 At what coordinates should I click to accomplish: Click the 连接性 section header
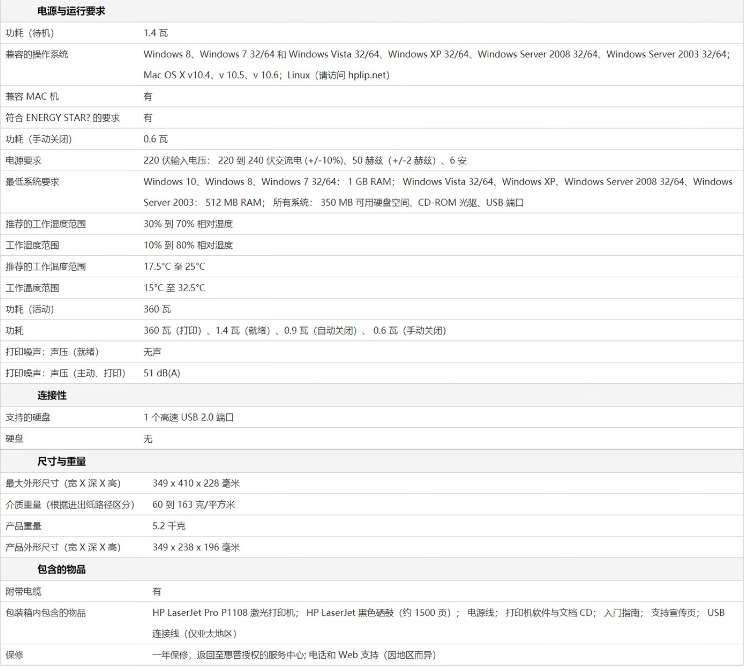(x=52, y=395)
